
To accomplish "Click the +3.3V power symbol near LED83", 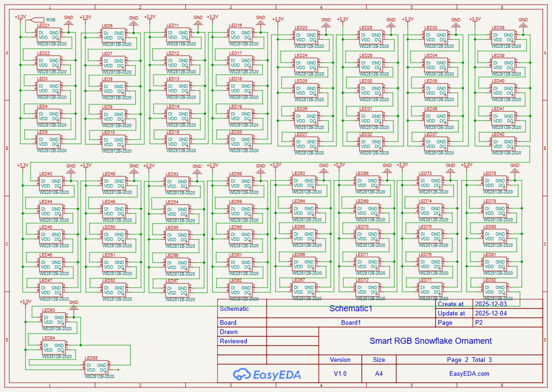I will coord(26,302).
